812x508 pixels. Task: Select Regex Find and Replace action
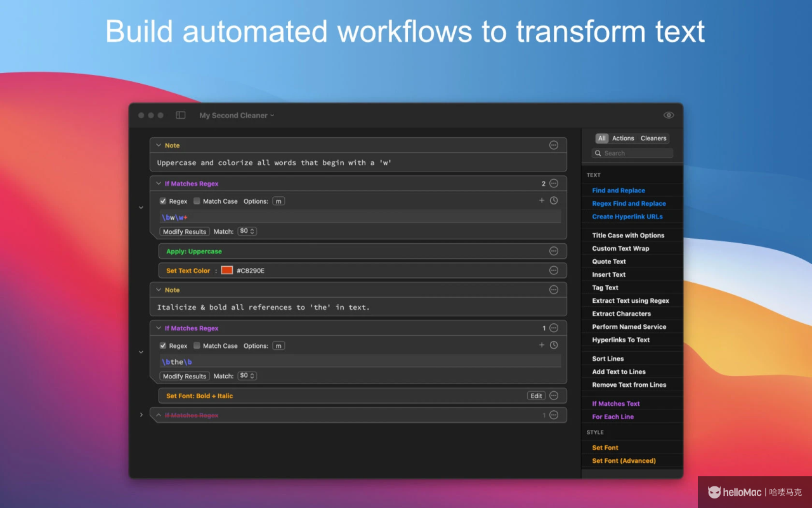[629, 204]
